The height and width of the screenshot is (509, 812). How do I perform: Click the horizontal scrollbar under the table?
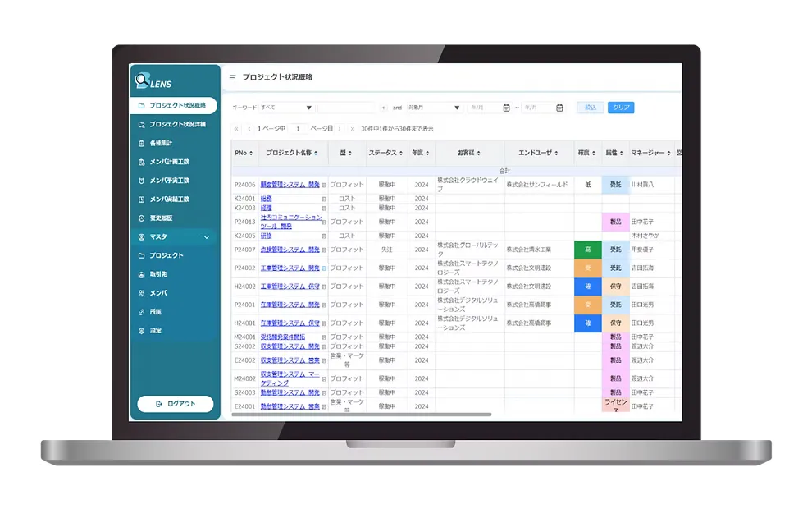[362, 415]
